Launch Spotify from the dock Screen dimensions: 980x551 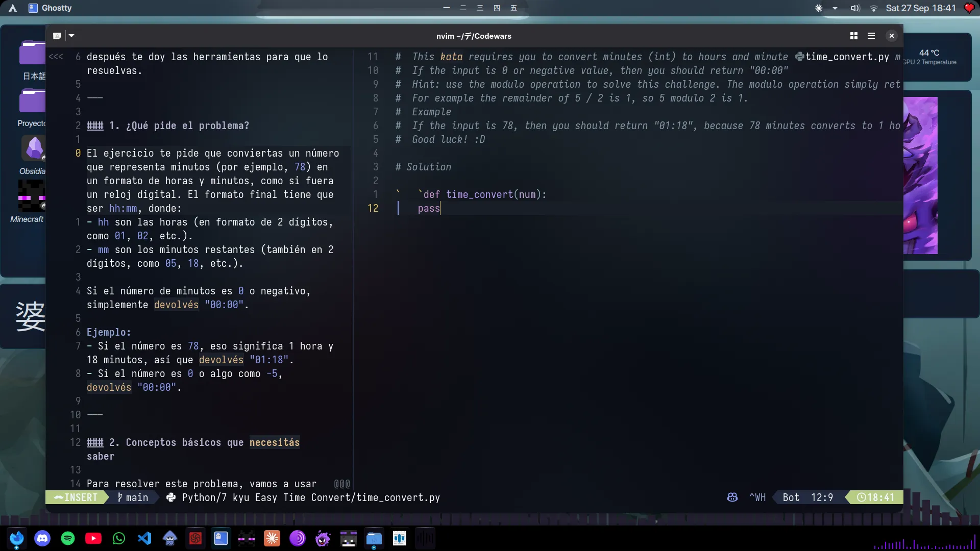pyautogui.click(x=68, y=538)
